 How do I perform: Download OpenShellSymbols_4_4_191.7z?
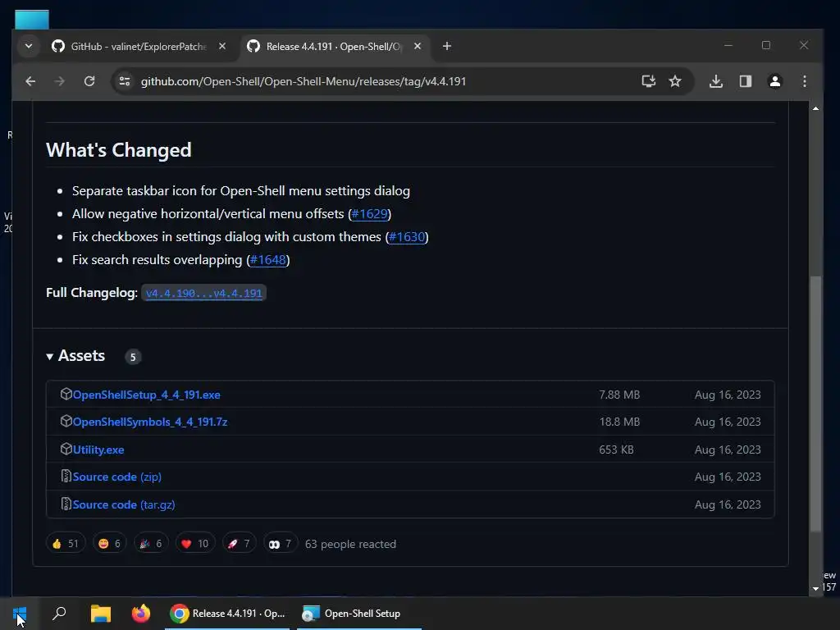pyautogui.click(x=150, y=422)
